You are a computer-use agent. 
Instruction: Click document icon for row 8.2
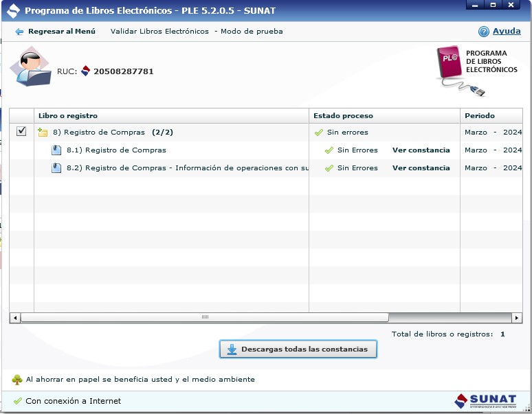57,168
